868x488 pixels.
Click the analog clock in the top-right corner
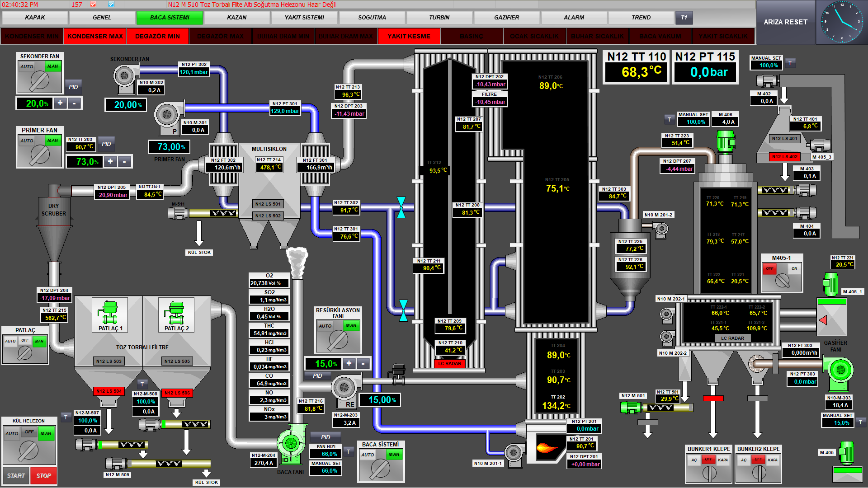pyautogui.click(x=842, y=21)
